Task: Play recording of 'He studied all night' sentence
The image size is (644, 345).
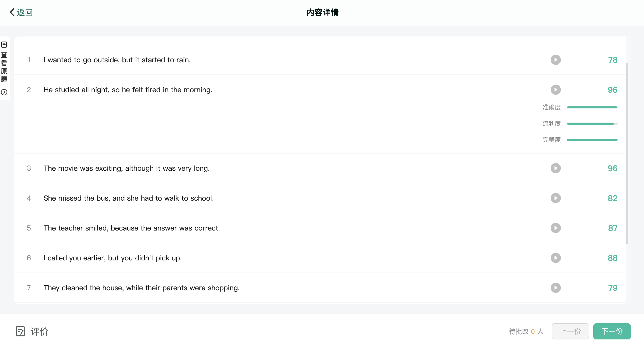Action: click(x=556, y=90)
